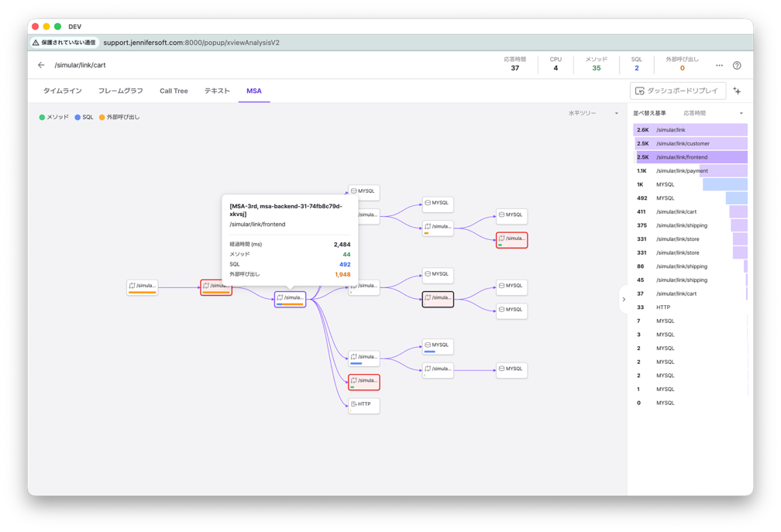Image resolution: width=781 pixels, height=532 pixels.
Task: Toggle the メソッド legend filter
Action: pos(53,117)
